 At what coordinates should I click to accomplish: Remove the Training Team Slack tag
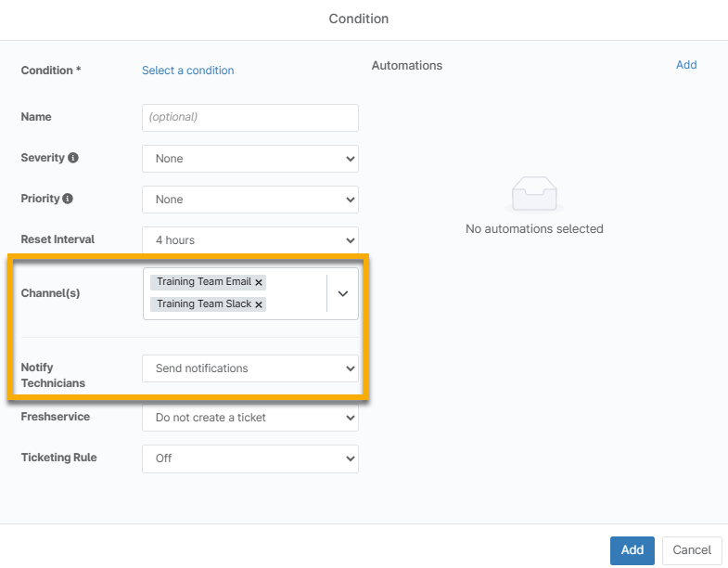point(259,304)
